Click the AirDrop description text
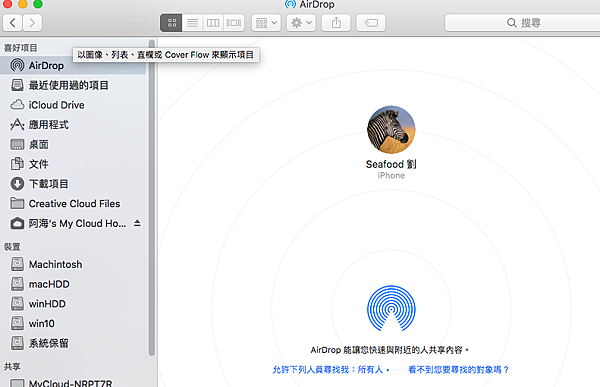 click(390, 350)
